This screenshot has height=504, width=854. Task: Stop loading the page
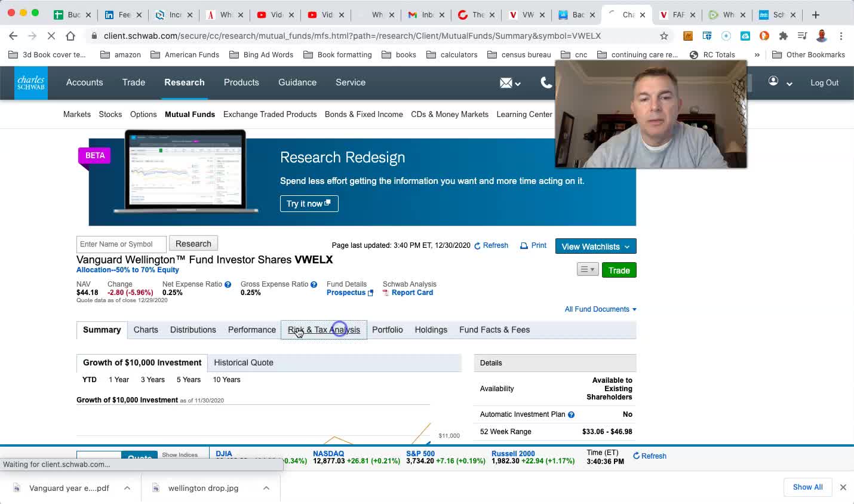click(51, 36)
